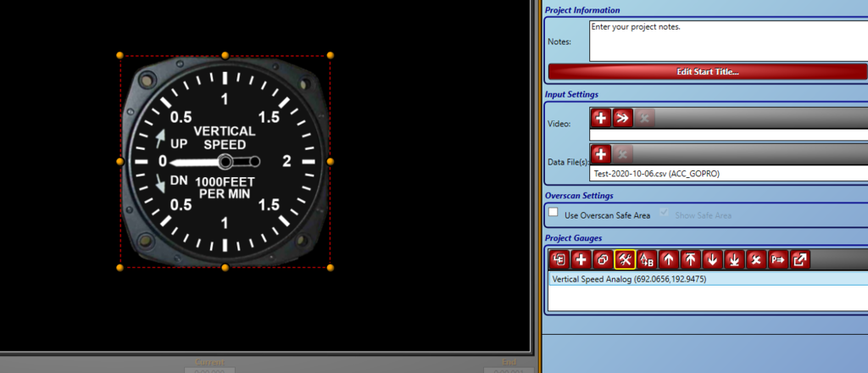Add a data file with the plus icon

[x=601, y=153]
